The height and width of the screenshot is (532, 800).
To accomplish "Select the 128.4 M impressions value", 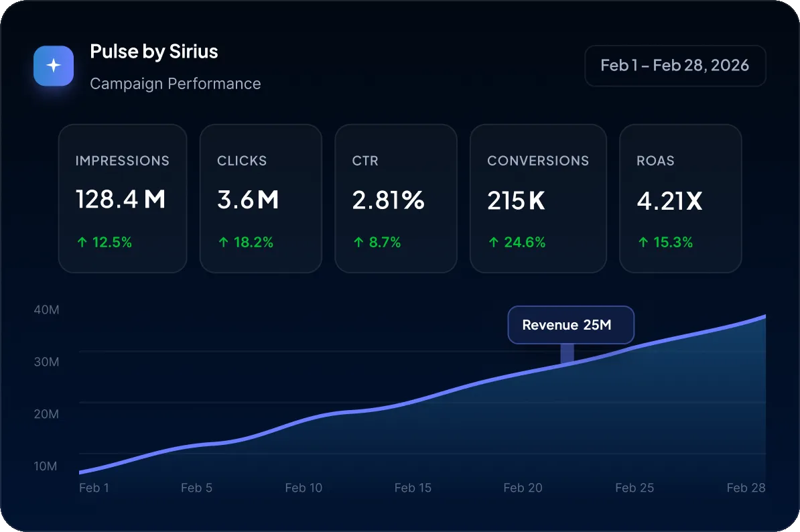I will point(121,199).
